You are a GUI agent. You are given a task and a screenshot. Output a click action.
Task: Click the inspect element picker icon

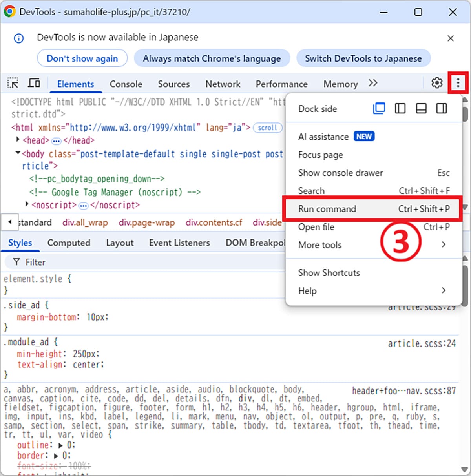pyautogui.click(x=13, y=83)
